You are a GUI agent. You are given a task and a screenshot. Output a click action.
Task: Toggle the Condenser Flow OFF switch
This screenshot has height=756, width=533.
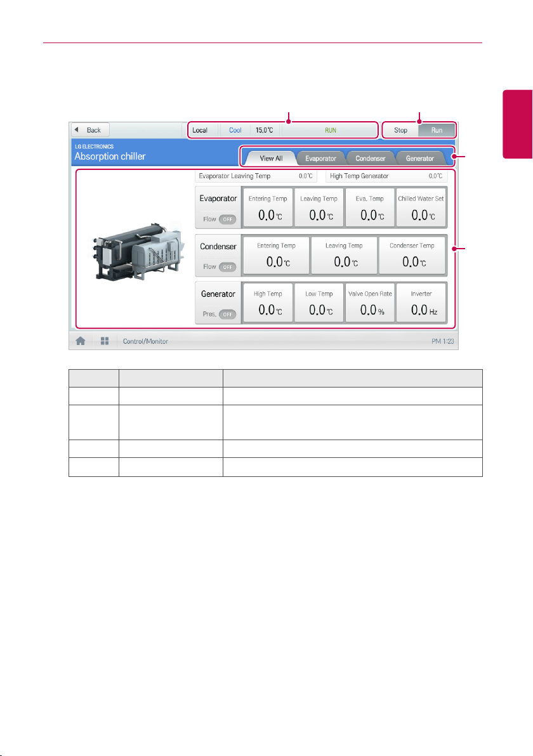(x=228, y=267)
